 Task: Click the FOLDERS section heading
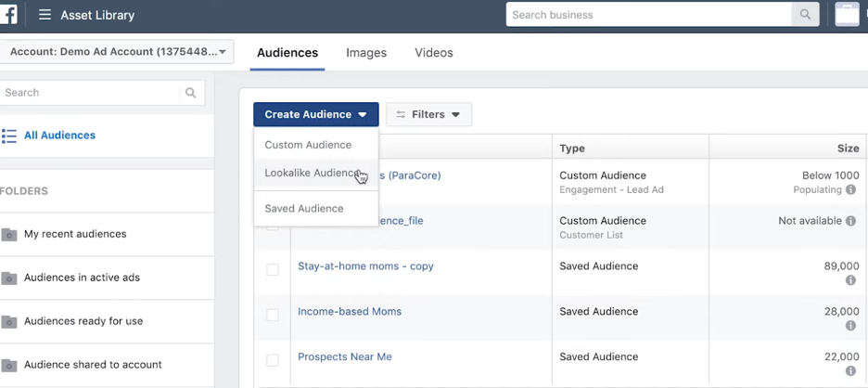point(24,191)
